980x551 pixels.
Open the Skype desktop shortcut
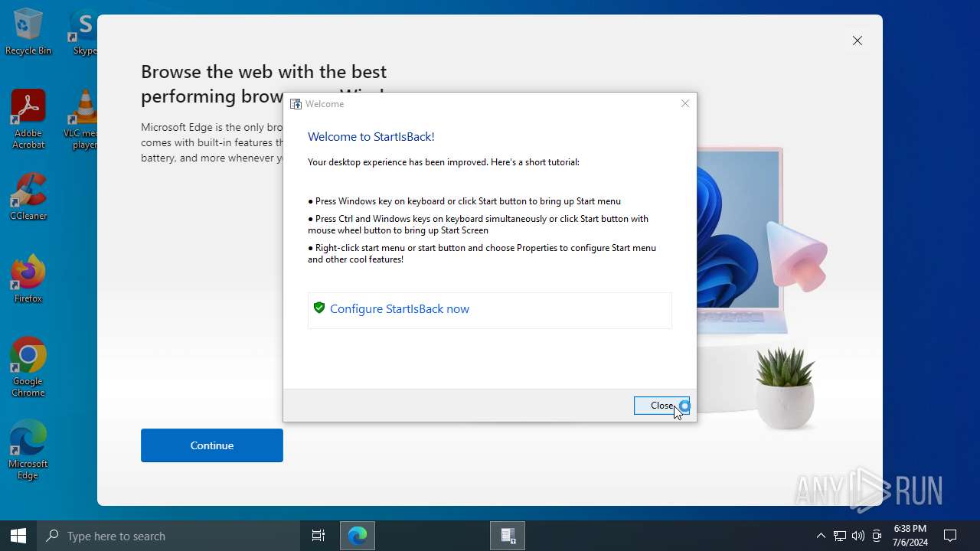(83, 32)
